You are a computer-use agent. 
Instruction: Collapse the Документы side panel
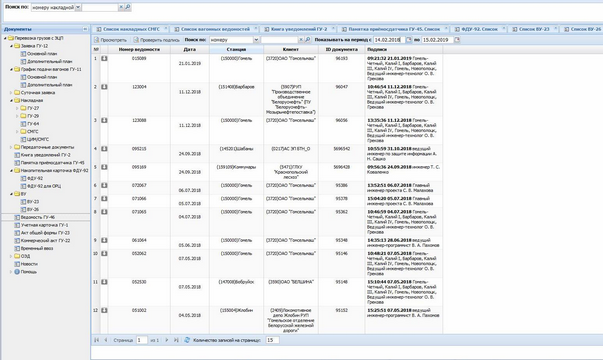point(85,29)
